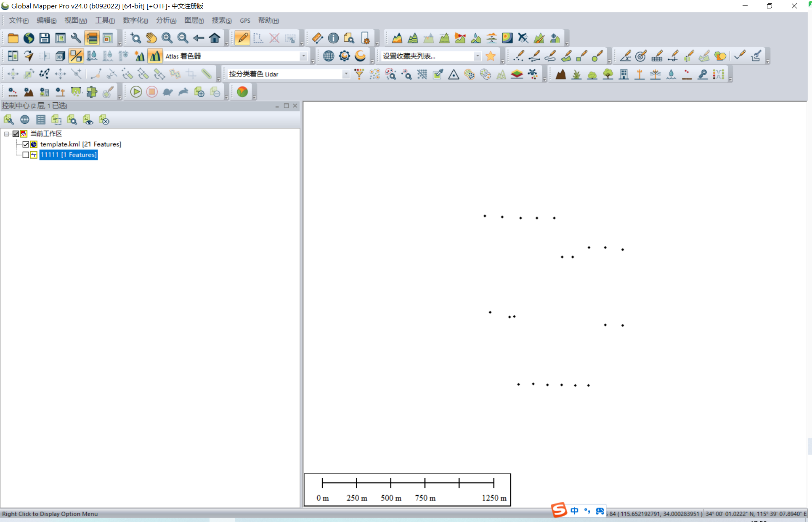Select the Pan hand tool
812x522 pixels.
[151, 38]
